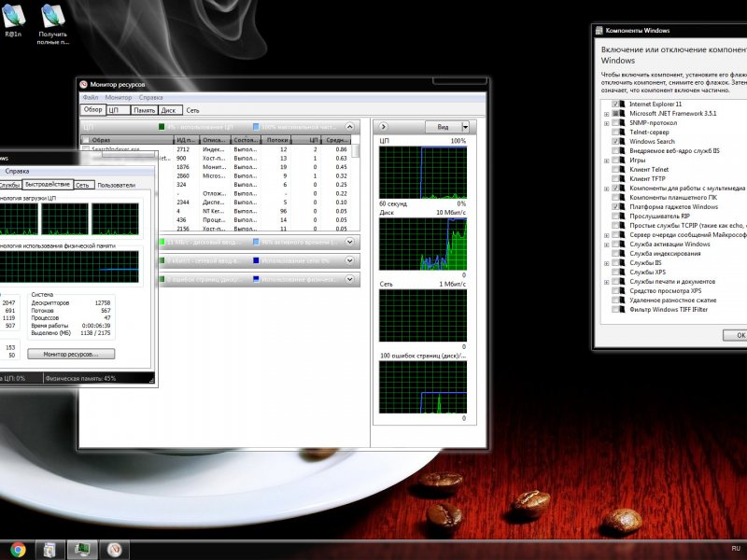
Task: Click the green CPU usage legend square
Action: [162, 127]
